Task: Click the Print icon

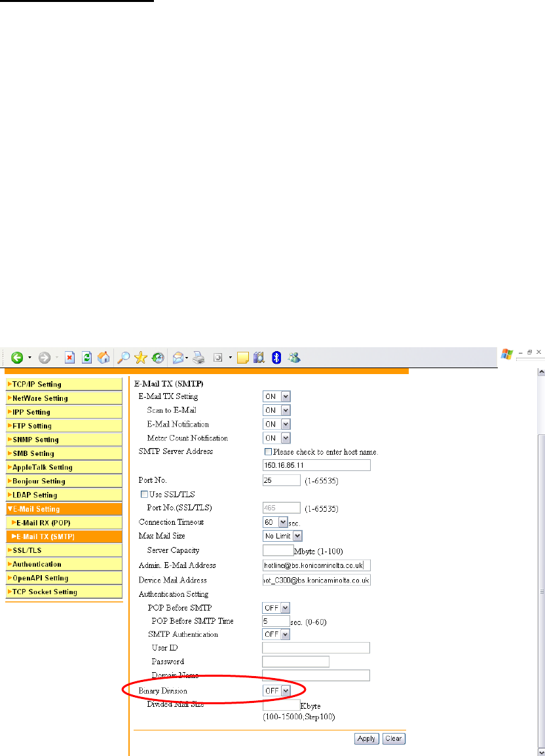Action: point(198,357)
